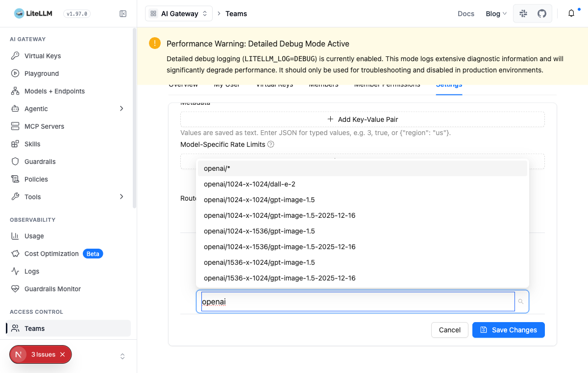The height and width of the screenshot is (373, 588).
Task: Click the version v1.97.0 badge
Action: [x=76, y=14]
